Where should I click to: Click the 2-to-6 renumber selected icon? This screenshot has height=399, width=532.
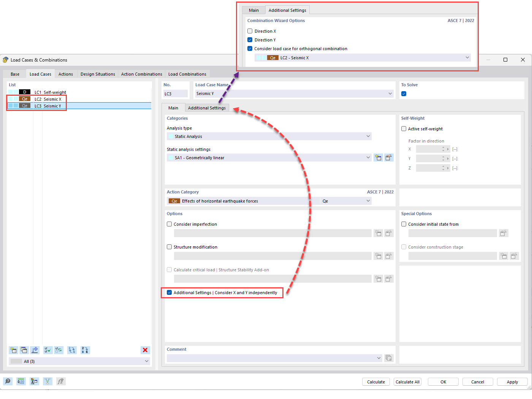coord(85,350)
